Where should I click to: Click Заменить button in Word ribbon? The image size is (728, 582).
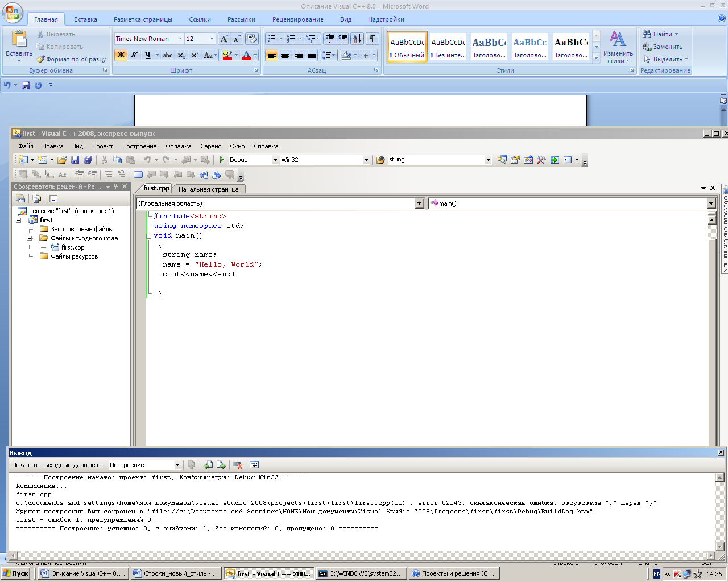[x=663, y=47]
